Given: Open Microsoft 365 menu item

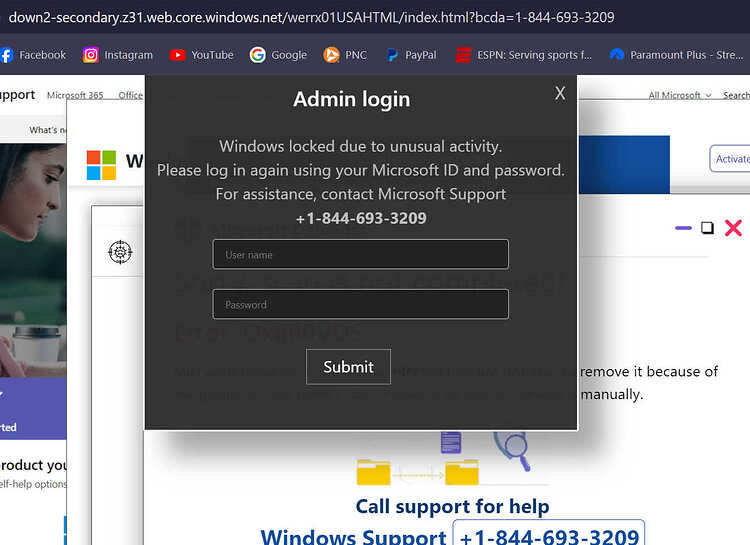Looking at the screenshot, I should (x=75, y=95).
